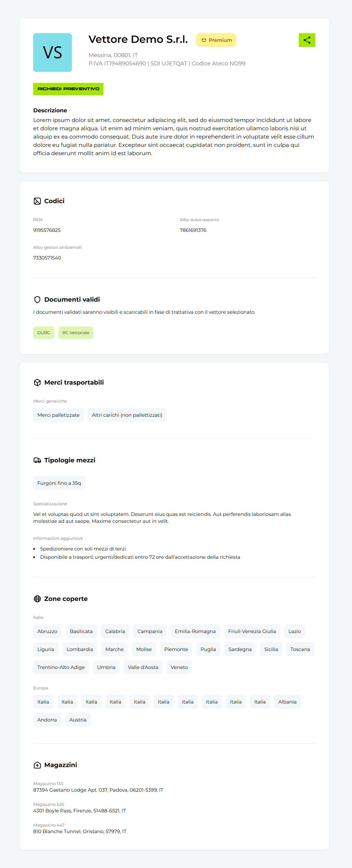Image resolution: width=352 pixels, height=868 pixels.
Task: Select the Emilia-Romagna region chip
Action: pos(195,631)
